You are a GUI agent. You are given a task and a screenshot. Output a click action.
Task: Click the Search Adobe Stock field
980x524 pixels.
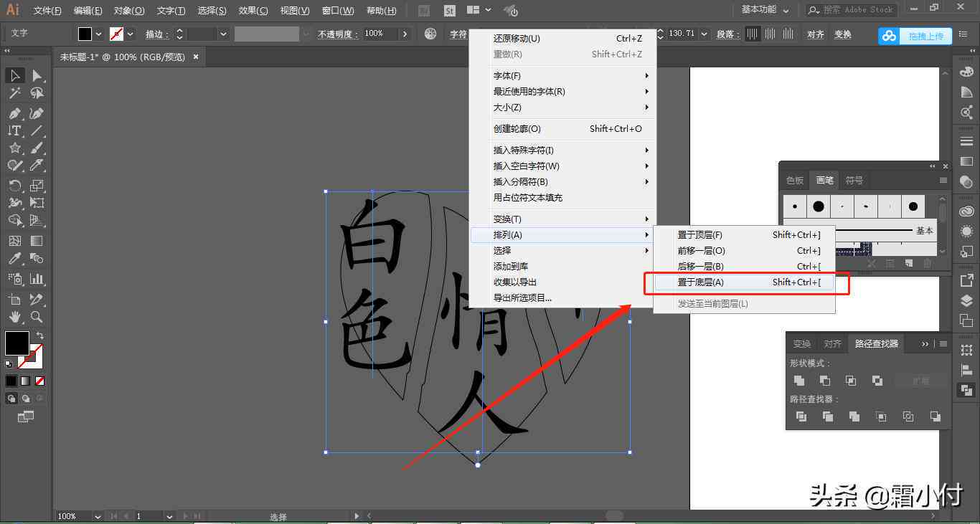(x=852, y=10)
